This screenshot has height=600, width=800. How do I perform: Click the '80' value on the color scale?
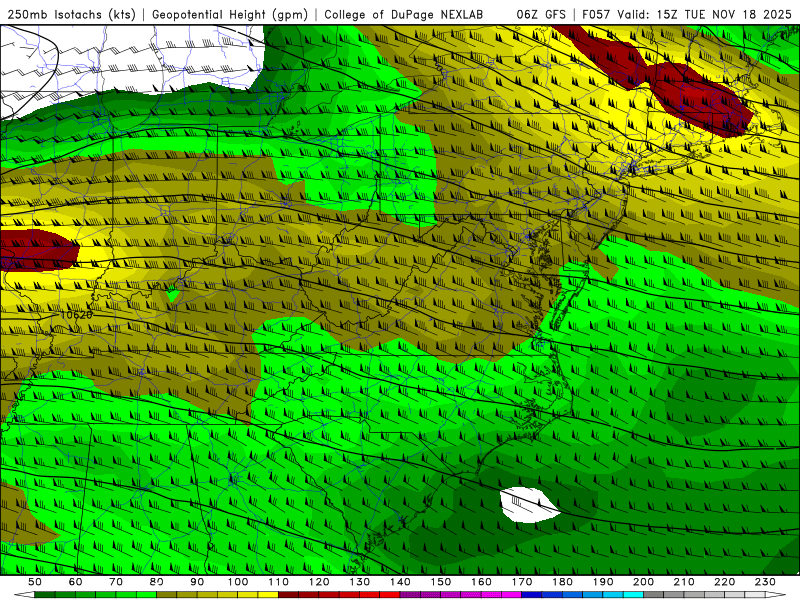tap(157, 582)
